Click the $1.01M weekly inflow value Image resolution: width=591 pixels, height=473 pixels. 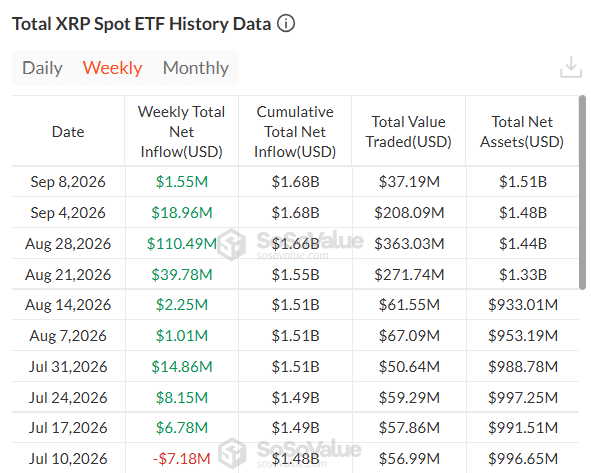tap(182, 335)
